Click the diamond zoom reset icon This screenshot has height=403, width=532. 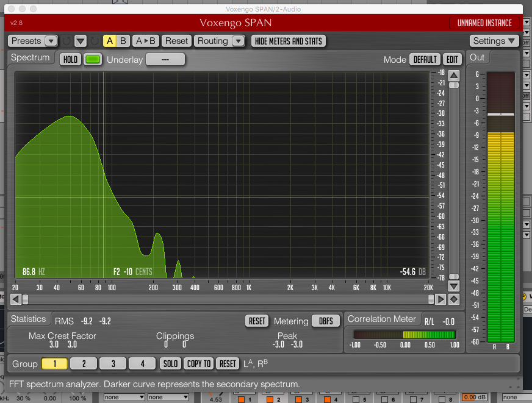pos(454,299)
